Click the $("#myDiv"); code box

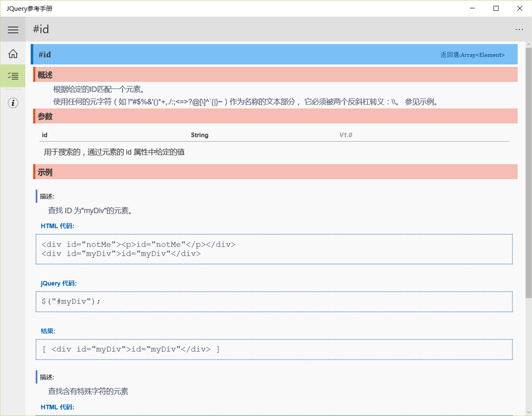(x=274, y=301)
